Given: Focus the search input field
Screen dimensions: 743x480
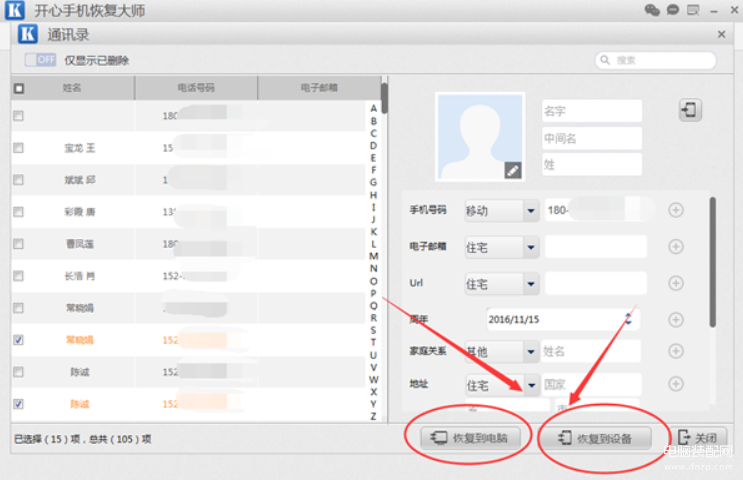Looking at the screenshot, I should pos(655,60).
